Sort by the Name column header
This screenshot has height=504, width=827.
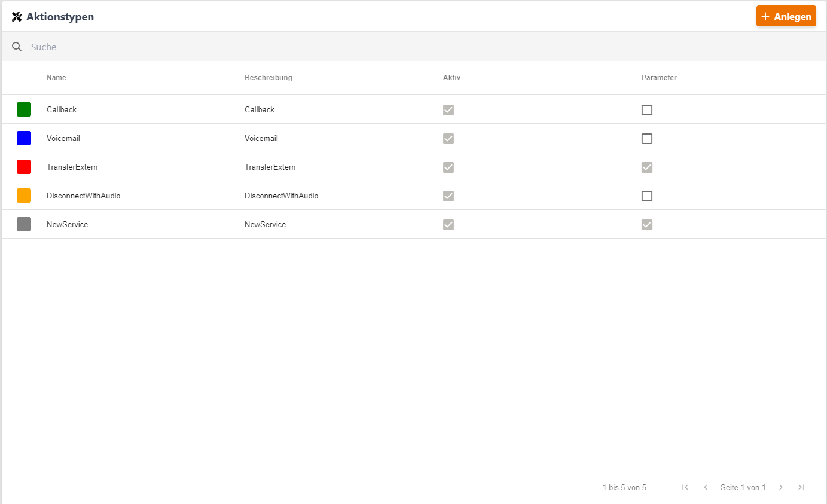pyautogui.click(x=56, y=78)
